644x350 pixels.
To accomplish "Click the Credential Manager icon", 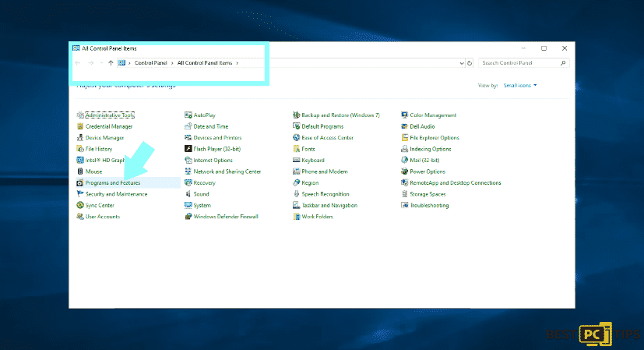I will click(x=80, y=126).
